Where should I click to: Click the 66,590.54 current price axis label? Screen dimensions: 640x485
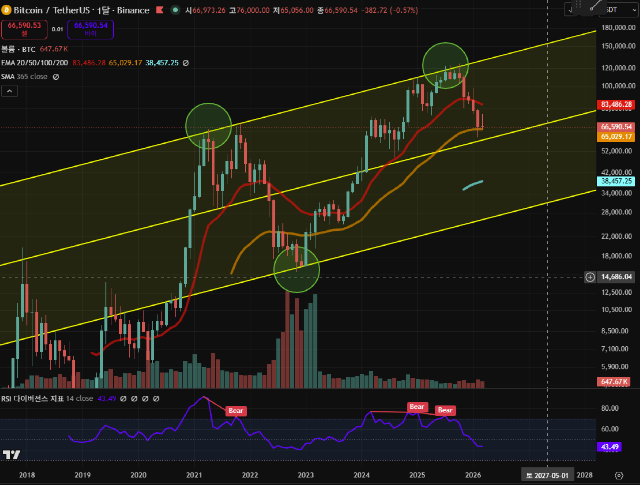click(616, 127)
